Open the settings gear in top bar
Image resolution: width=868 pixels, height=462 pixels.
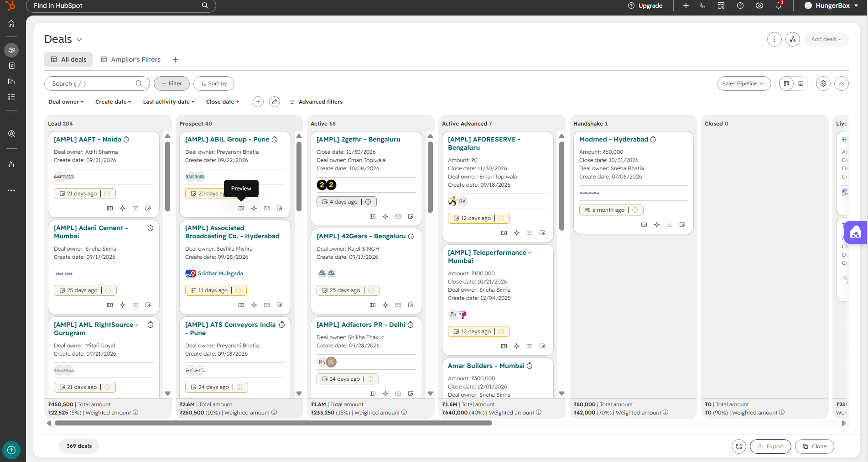759,5
